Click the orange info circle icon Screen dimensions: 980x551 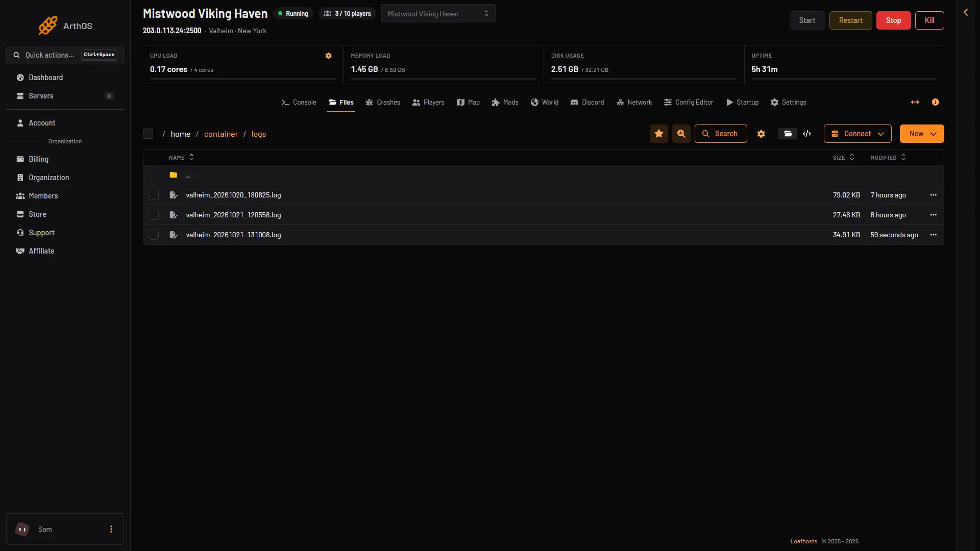pos(936,102)
